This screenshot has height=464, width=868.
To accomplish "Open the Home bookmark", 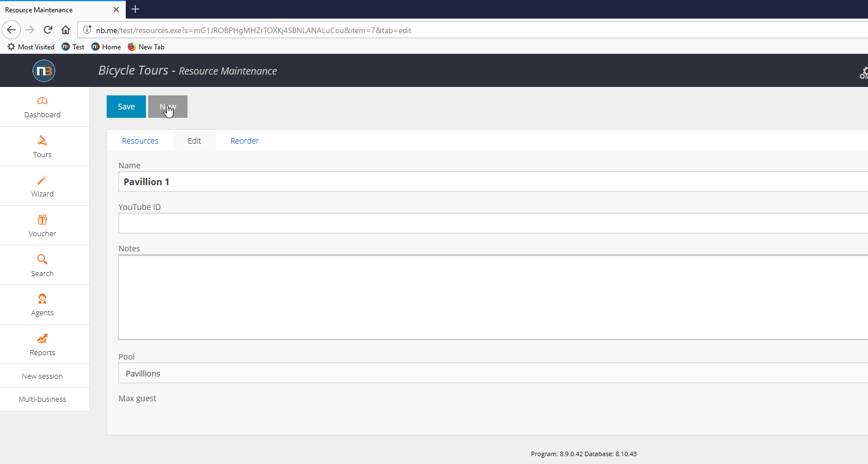I will pos(106,47).
